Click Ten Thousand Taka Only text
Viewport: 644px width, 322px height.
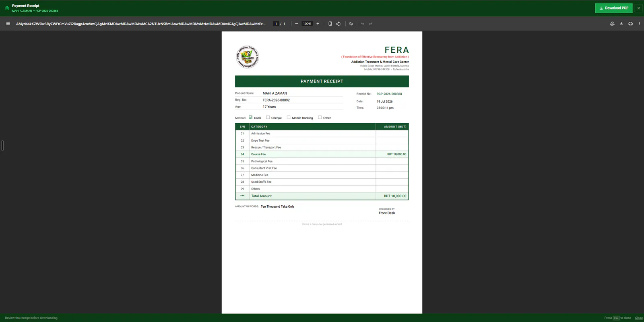[x=277, y=206]
